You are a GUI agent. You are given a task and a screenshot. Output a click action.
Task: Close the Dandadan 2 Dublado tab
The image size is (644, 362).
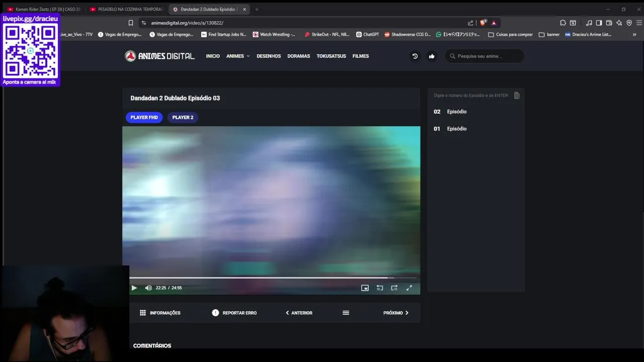click(x=245, y=9)
